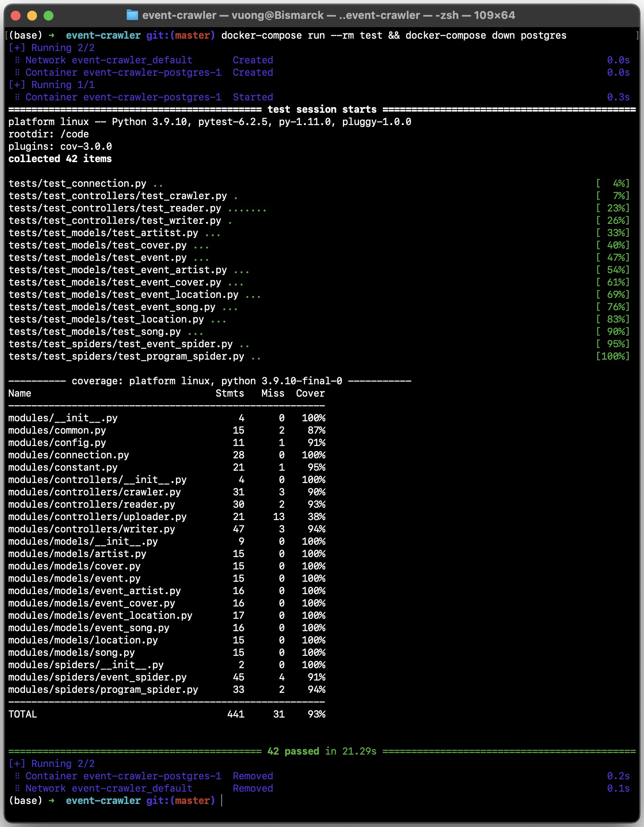
Task: Click the "plugins: cov-3.0.0" line
Action: coord(60,146)
